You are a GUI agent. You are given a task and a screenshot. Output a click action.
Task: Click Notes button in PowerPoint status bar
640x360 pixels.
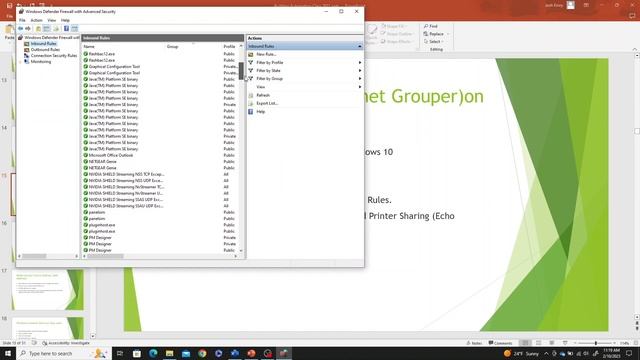point(474,343)
